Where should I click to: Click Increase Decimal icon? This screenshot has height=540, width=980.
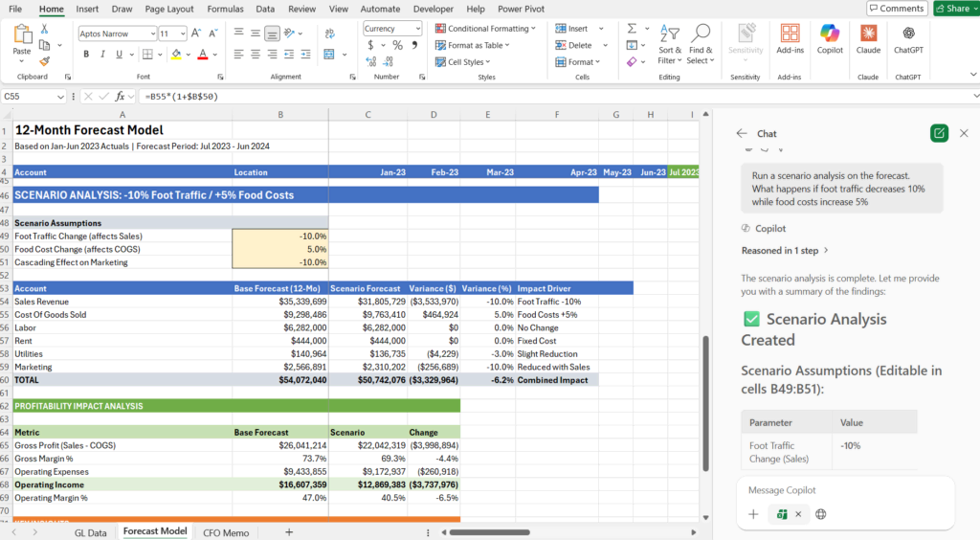pyautogui.click(x=371, y=61)
